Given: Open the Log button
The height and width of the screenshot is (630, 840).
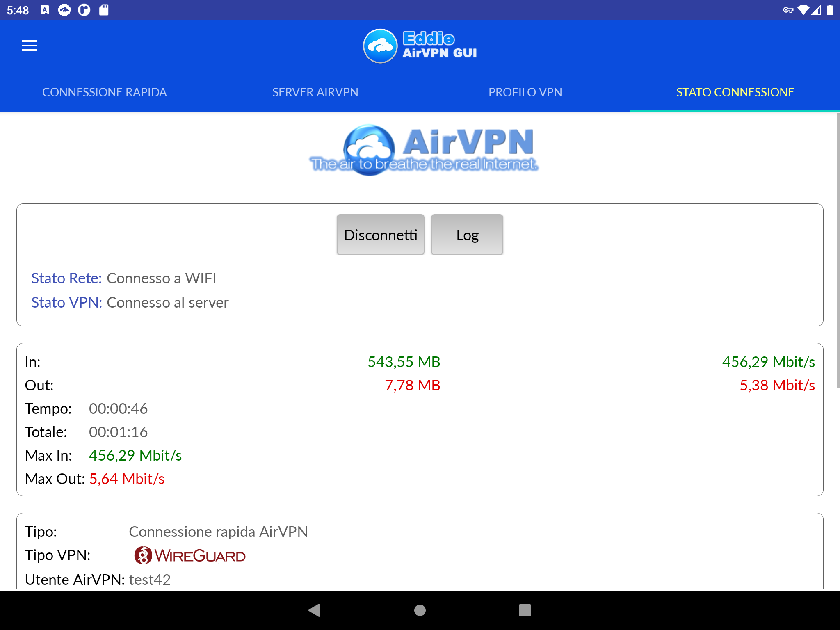Looking at the screenshot, I should pyautogui.click(x=467, y=235).
